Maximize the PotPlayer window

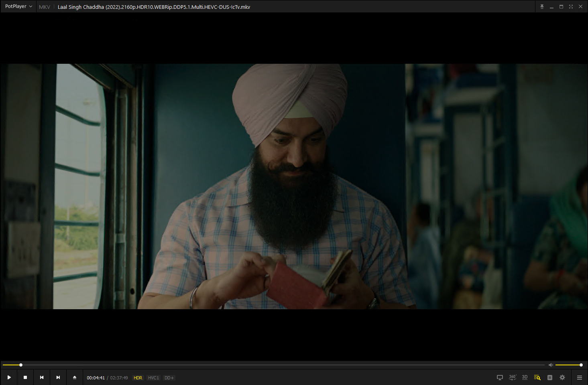[561, 7]
